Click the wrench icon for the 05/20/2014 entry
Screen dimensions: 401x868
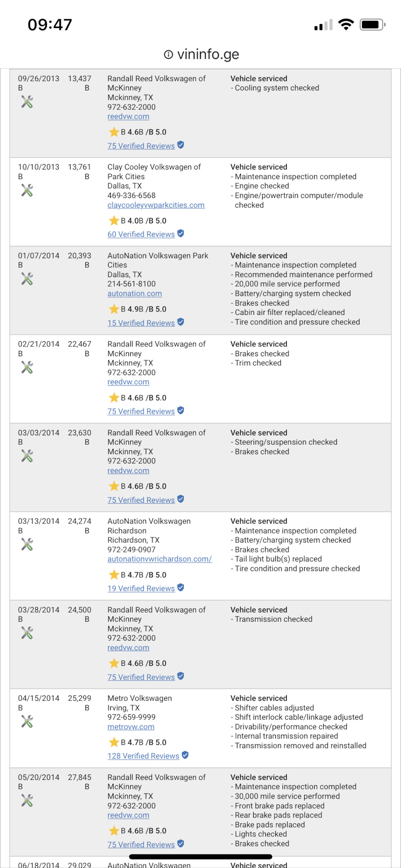point(27,801)
